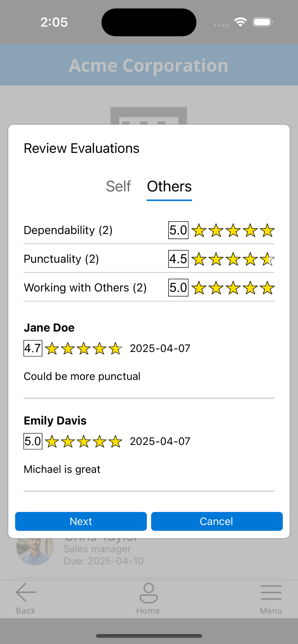Tap the Wi-Fi status icon
This screenshot has height=644, width=298.
tap(240, 22)
